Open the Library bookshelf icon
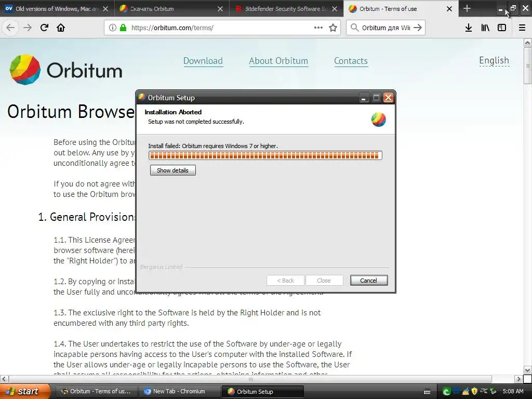This screenshot has height=399, width=532. click(x=485, y=28)
